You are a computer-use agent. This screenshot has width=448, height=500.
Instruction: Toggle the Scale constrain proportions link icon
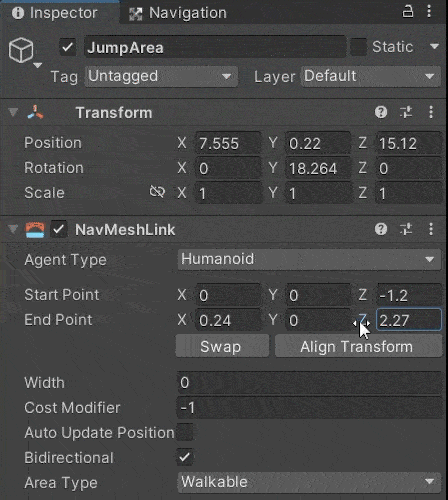pos(157,192)
